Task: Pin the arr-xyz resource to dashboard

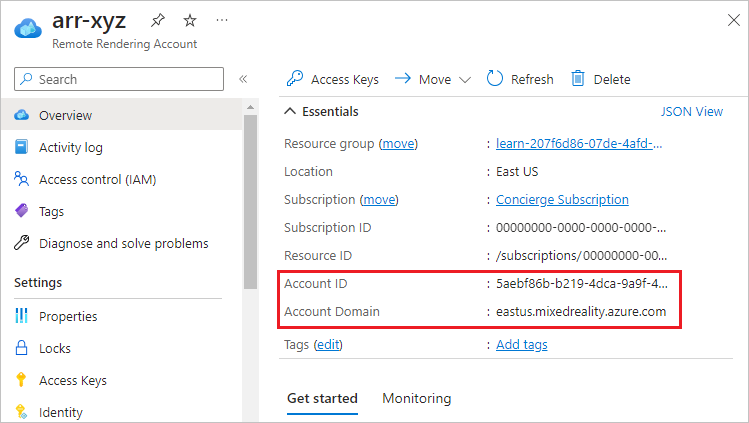Action: tap(158, 20)
